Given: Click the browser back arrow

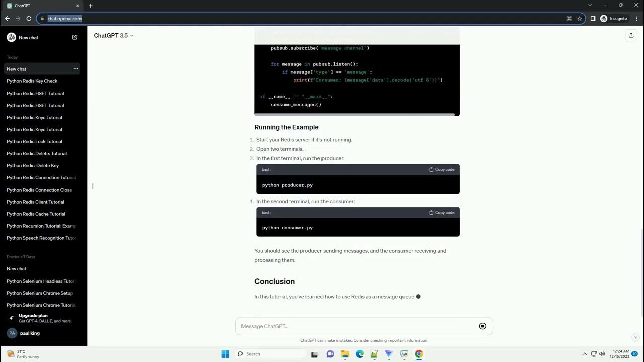Looking at the screenshot, I should click(x=7, y=19).
